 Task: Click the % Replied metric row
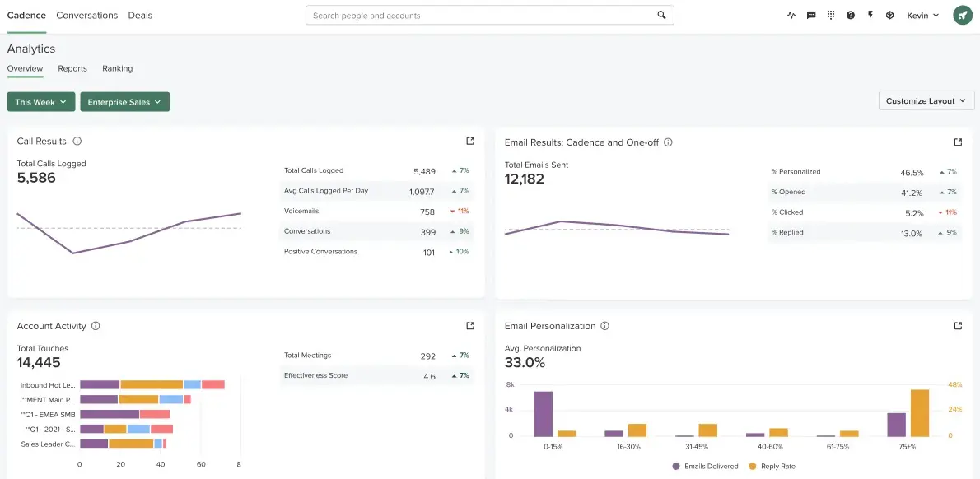click(x=865, y=233)
